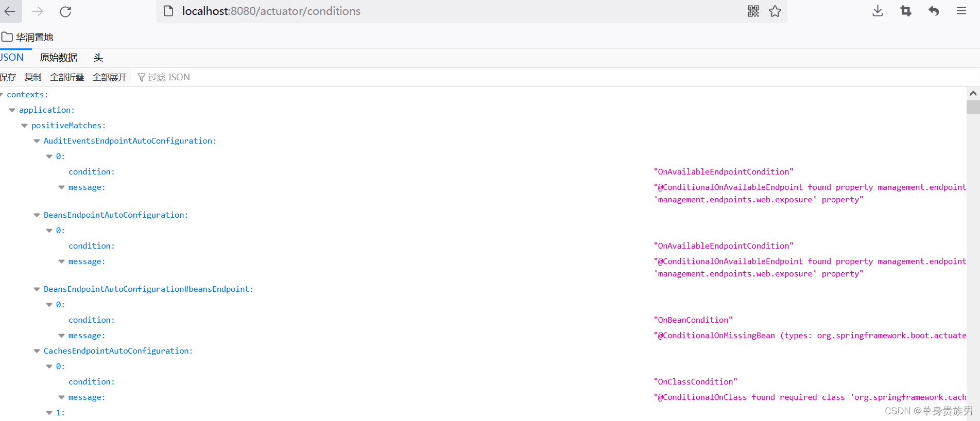Collapse the positiveMatches node
The height and width of the screenshot is (421, 980).
(24, 126)
